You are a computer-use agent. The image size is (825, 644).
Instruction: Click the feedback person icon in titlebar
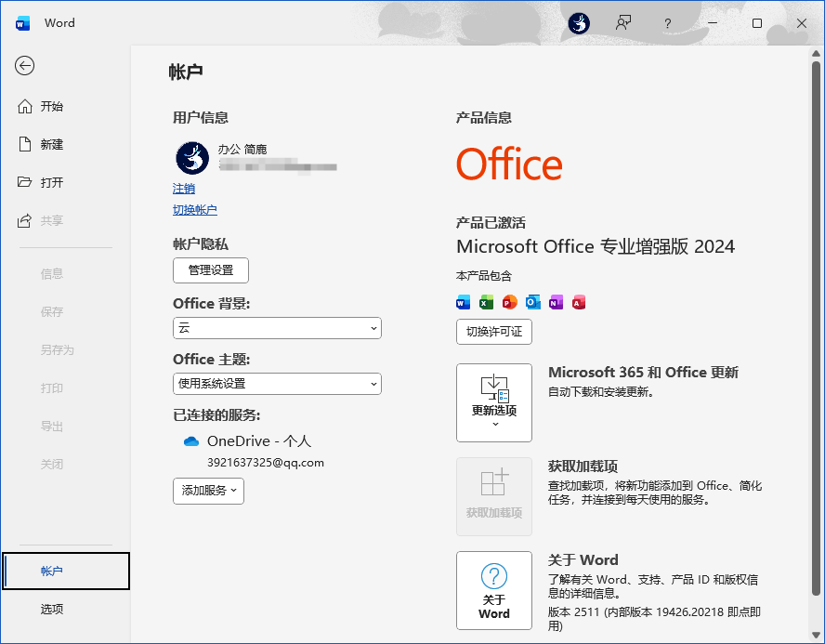coord(623,23)
